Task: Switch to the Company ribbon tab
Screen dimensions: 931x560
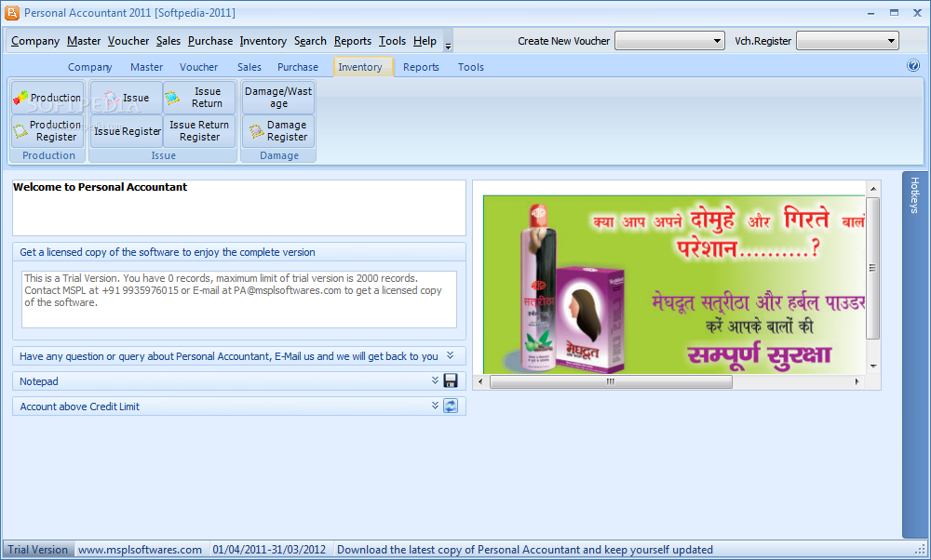Action: 89,67
